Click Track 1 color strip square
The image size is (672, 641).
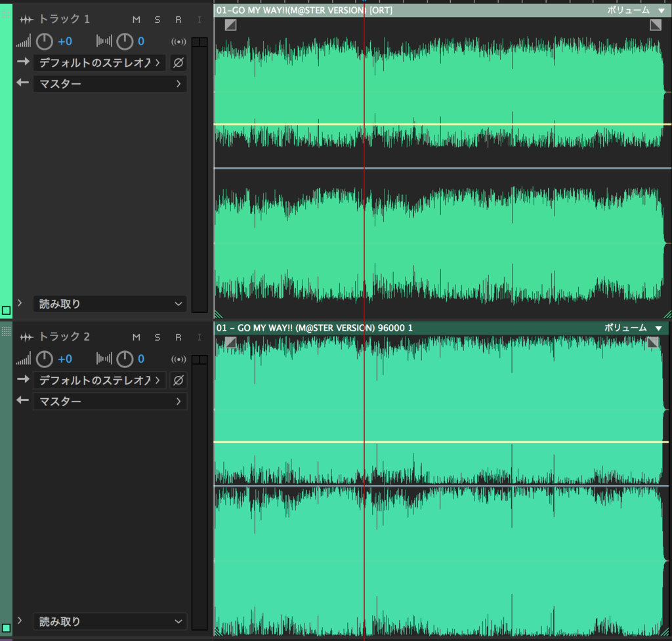pyautogui.click(x=6, y=310)
